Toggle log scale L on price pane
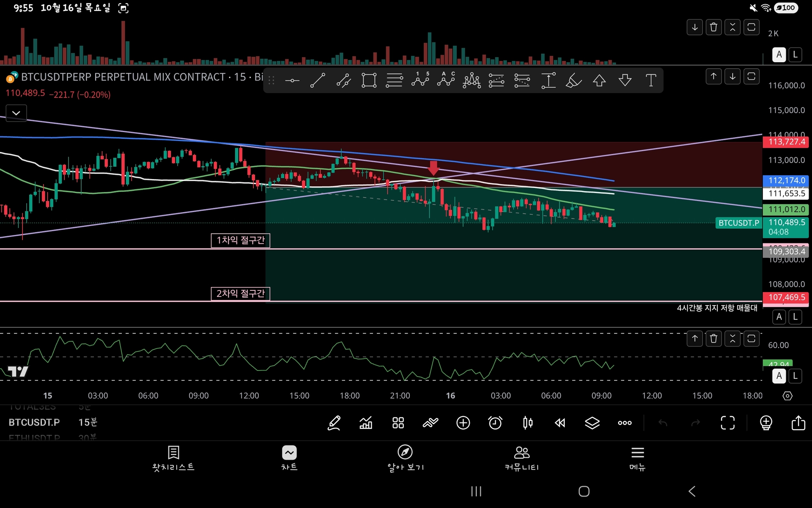Image resolution: width=812 pixels, height=508 pixels. [795, 317]
